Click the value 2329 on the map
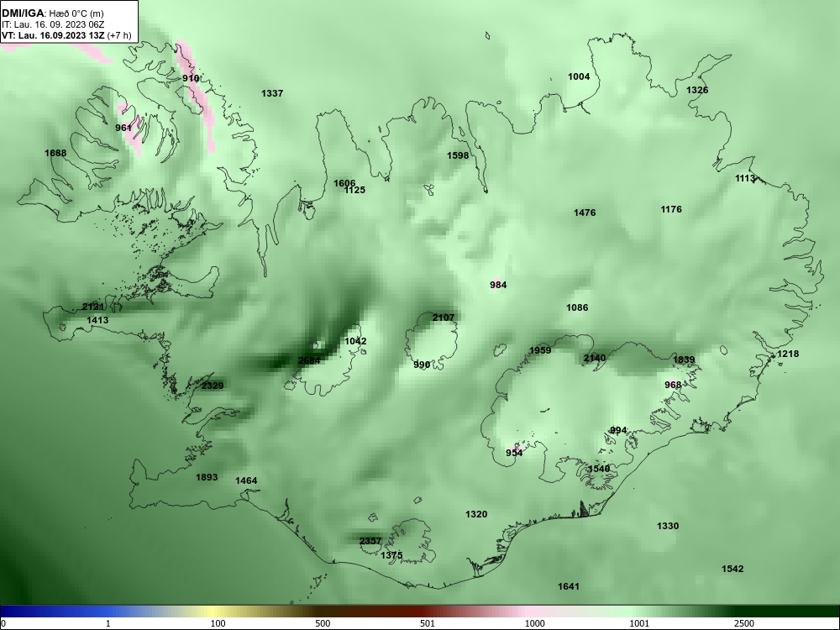Screen dimensions: 840x630 213,386
